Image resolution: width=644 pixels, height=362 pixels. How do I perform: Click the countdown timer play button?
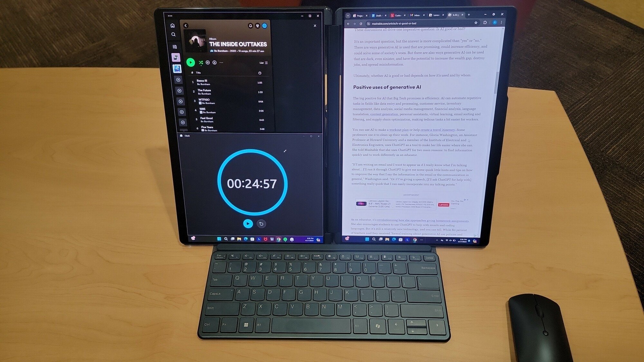pos(246,223)
